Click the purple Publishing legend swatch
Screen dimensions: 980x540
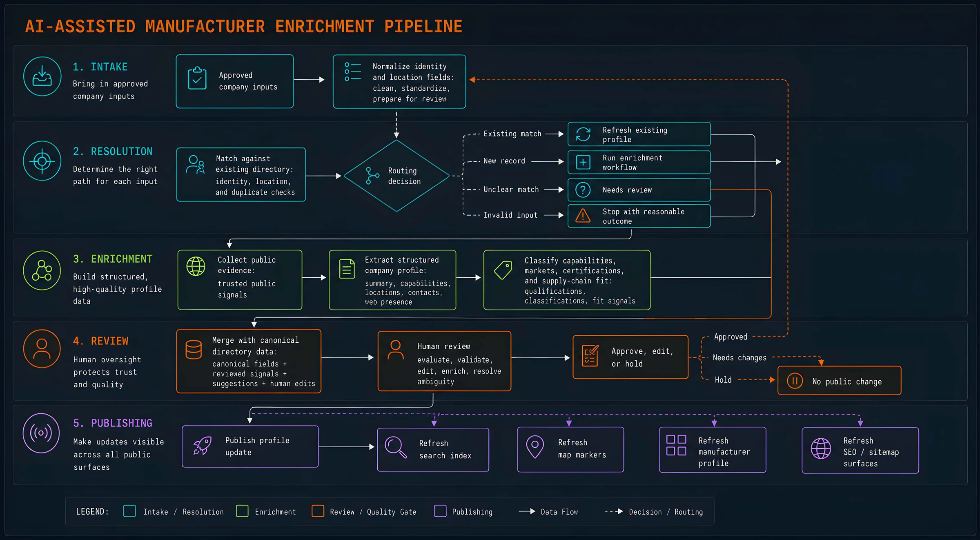point(440,511)
